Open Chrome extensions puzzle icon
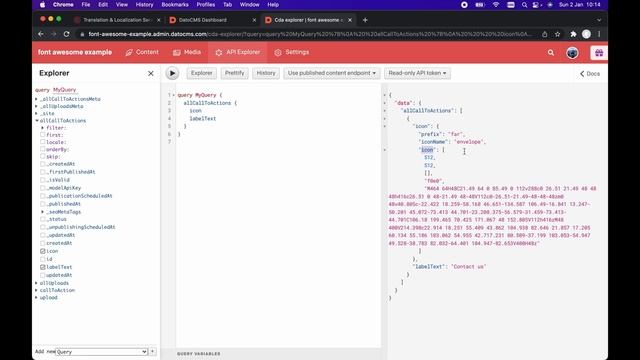 click(573, 34)
